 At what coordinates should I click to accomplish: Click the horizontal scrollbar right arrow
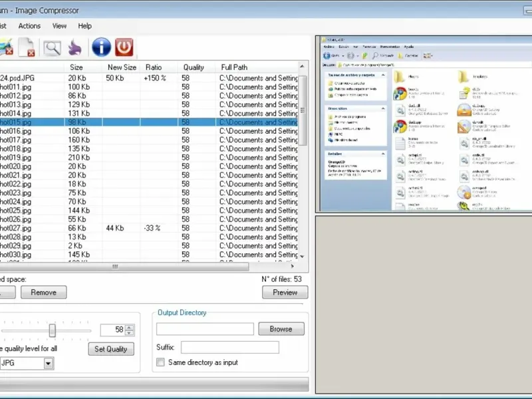(292, 267)
